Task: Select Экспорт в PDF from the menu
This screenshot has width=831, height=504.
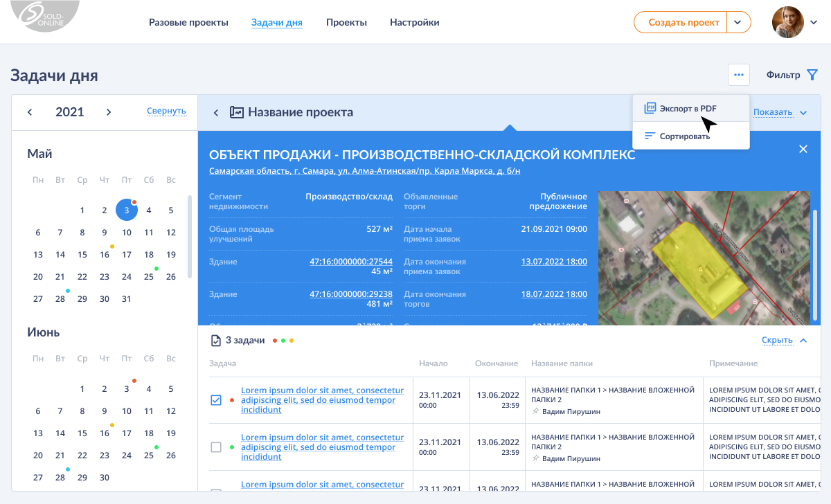Action: pos(688,108)
